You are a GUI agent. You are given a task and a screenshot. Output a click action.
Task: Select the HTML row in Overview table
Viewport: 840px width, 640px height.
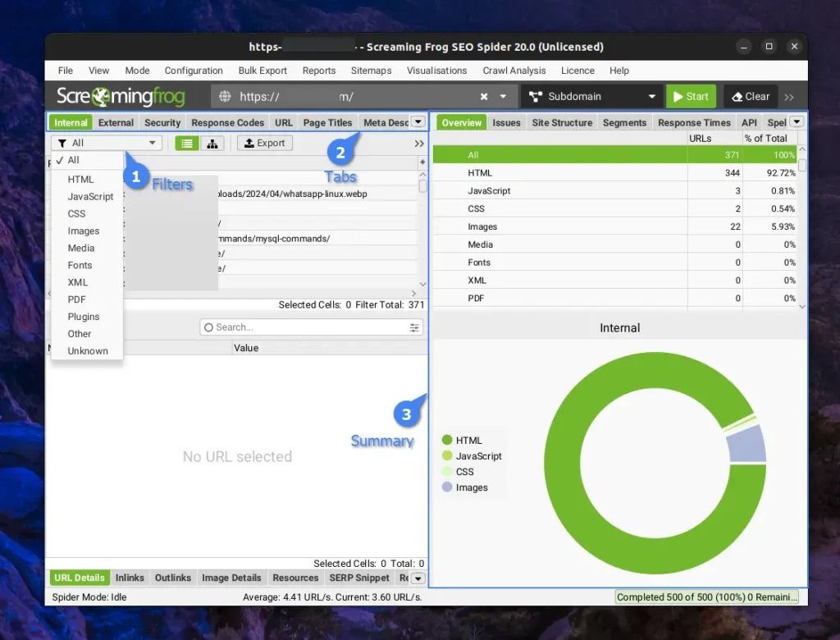pos(614,173)
